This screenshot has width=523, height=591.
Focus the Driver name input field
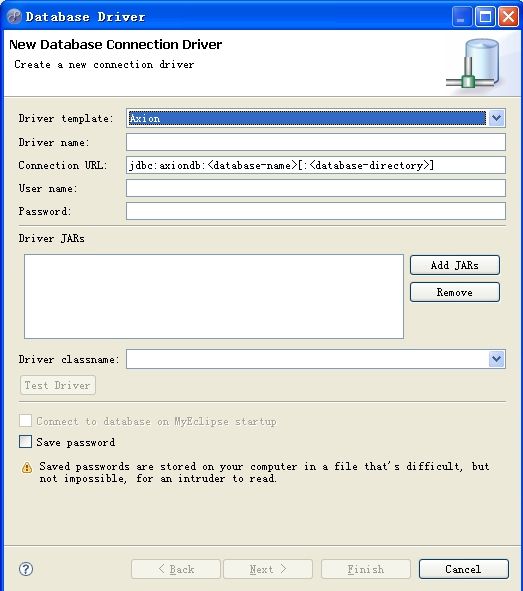(x=315, y=142)
